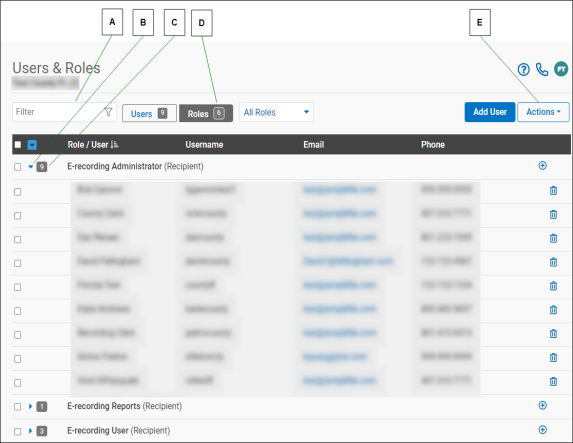Click the Filter text input field
Viewport: 573px width, 443px height.
click(x=64, y=112)
